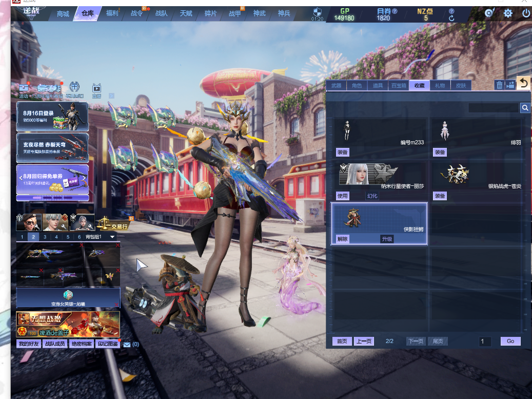Screen dimensions: 532x399
Task: Open the 战队 top menu
Action: (161, 13)
